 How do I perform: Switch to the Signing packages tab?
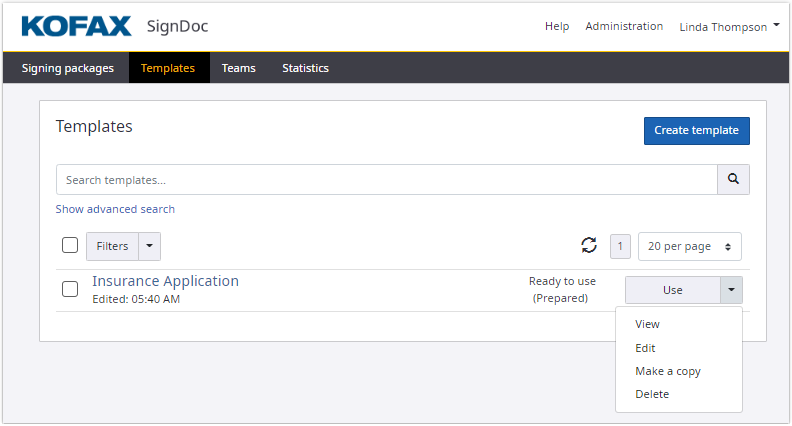[x=68, y=68]
